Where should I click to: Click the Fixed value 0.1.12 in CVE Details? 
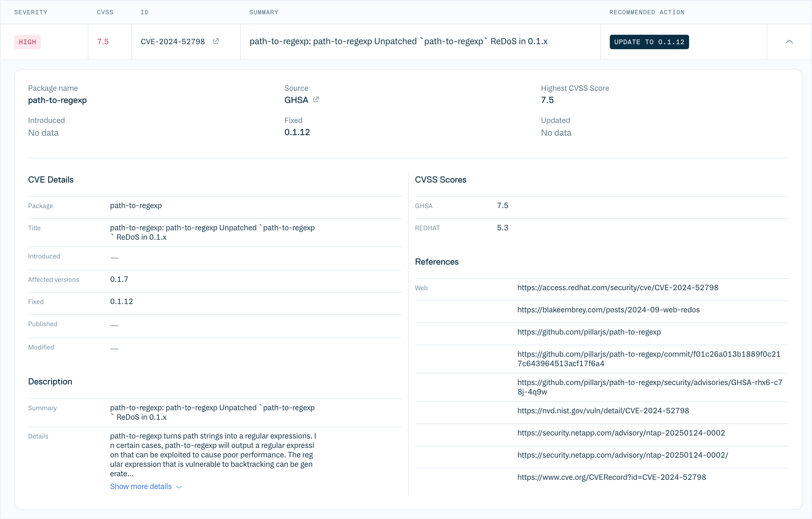pos(121,301)
